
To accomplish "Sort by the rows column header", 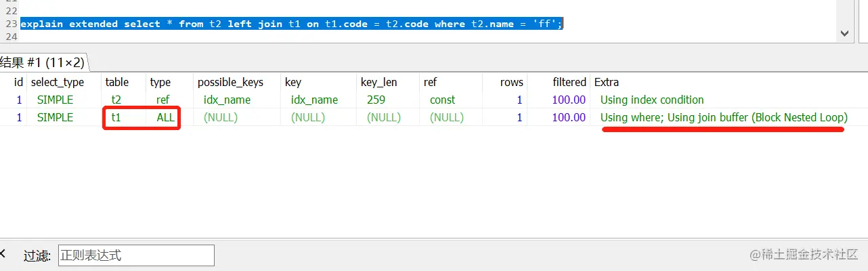I will pyautogui.click(x=511, y=82).
